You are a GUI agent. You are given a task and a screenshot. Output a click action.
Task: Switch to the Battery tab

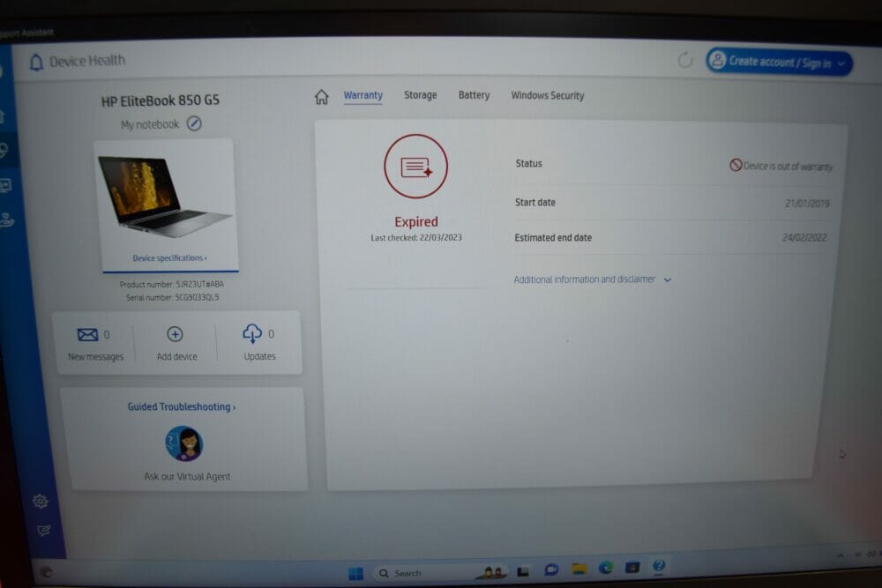tap(474, 95)
